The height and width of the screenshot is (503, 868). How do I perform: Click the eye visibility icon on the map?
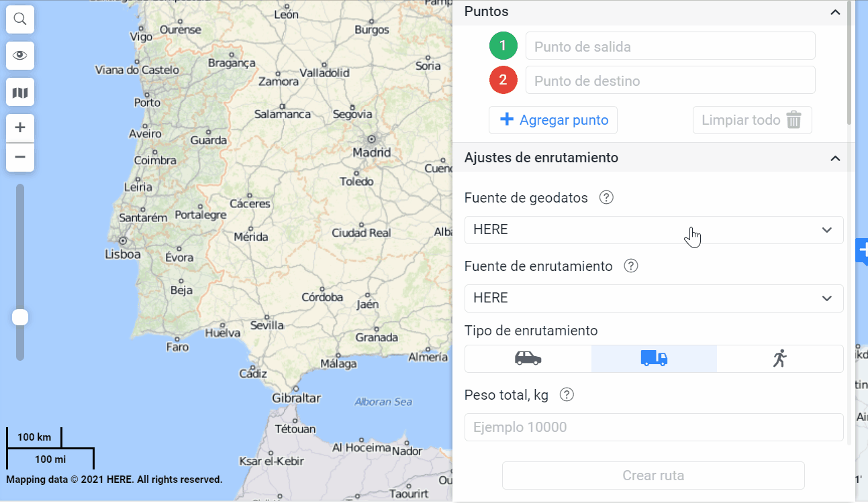(x=19, y=56)
